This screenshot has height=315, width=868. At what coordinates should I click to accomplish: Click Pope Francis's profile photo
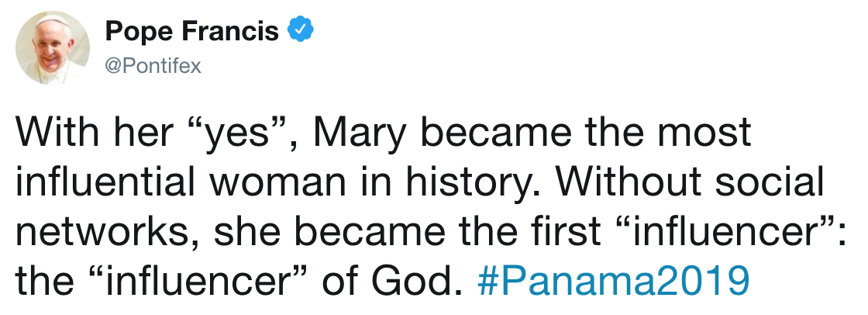57,50
